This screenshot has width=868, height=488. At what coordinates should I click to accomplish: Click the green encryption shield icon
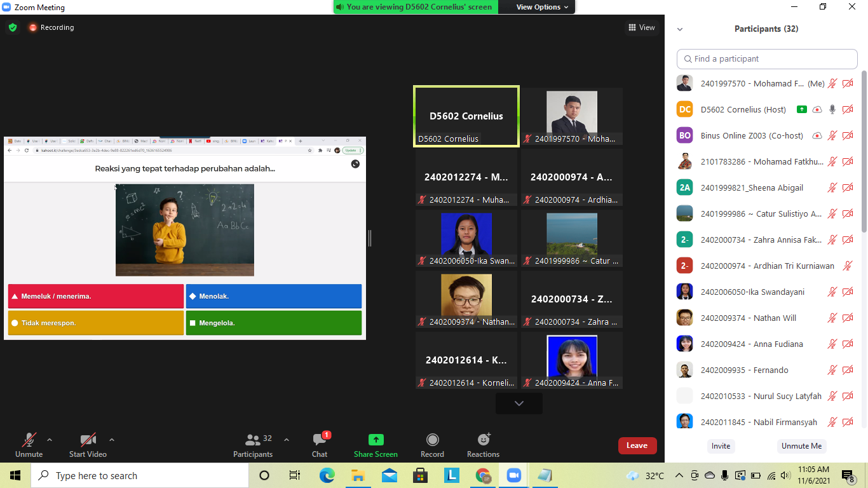click(12, 27)
